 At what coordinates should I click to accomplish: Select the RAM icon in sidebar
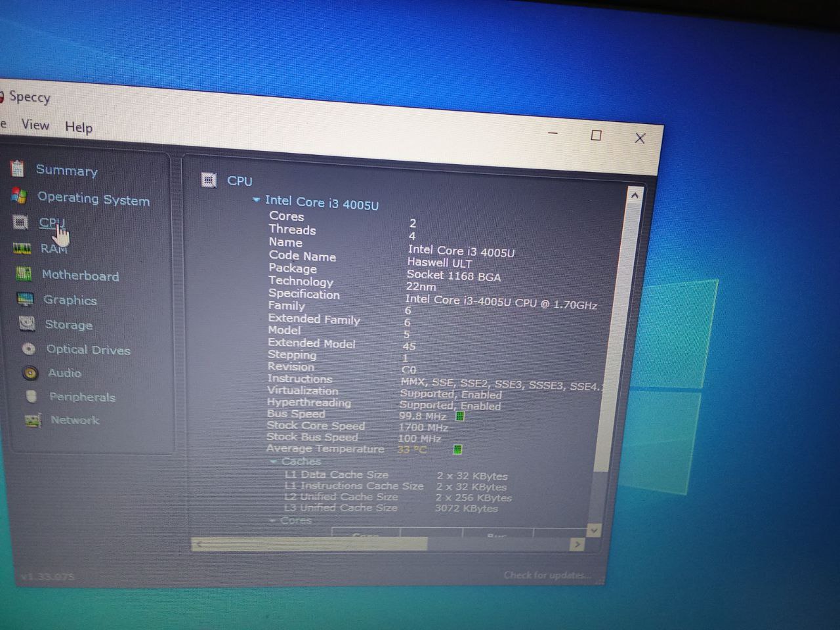pos(22,248)
